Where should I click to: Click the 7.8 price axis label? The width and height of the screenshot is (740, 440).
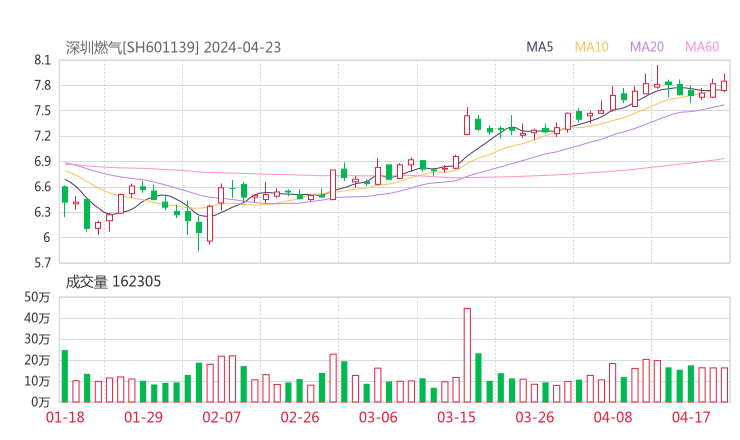pos(42,85)
